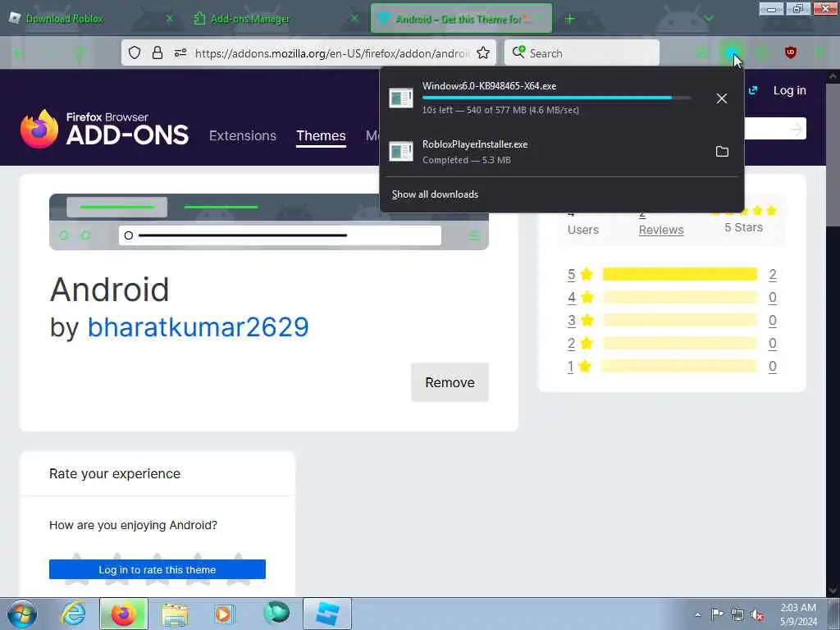The width and height of the screenshot is (840, 630).
Task: Reload the current page
Action: [80, 53]
